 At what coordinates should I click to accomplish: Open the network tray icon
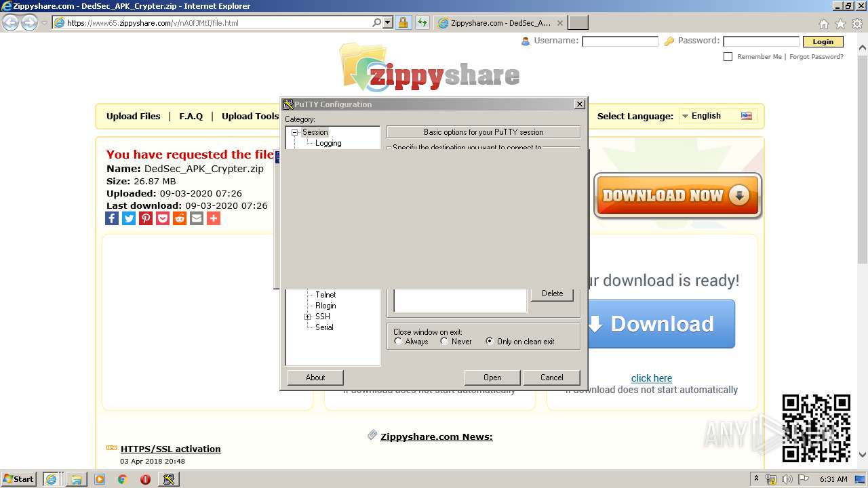(x=771, y=479)
